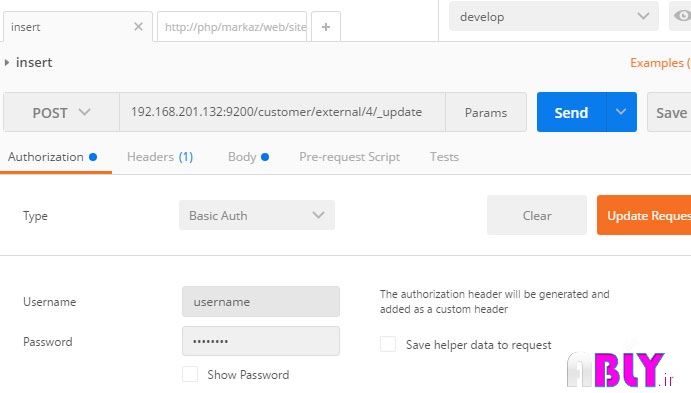Enable Save helper data to request checkbox
The image size is (691, 393).
388,344
